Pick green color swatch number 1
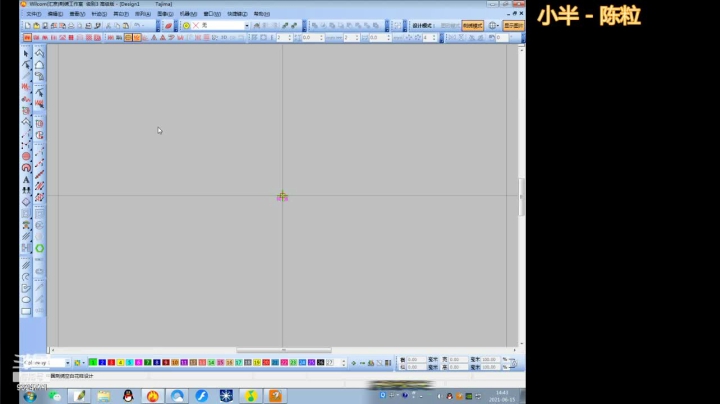Viewport: 720px width, 404px height. 93,363
